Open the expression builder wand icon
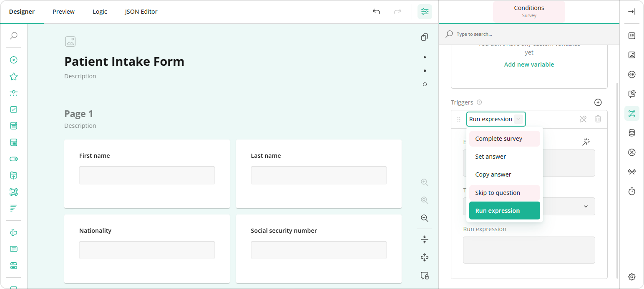The image size is (644, 289). tap(586, 142)
